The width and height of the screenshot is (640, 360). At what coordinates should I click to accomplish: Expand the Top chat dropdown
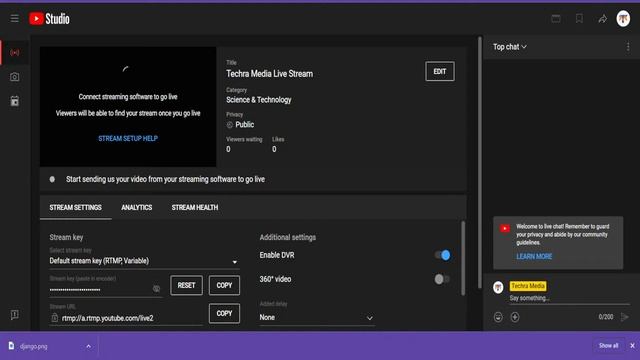click(x=510, y=47)
